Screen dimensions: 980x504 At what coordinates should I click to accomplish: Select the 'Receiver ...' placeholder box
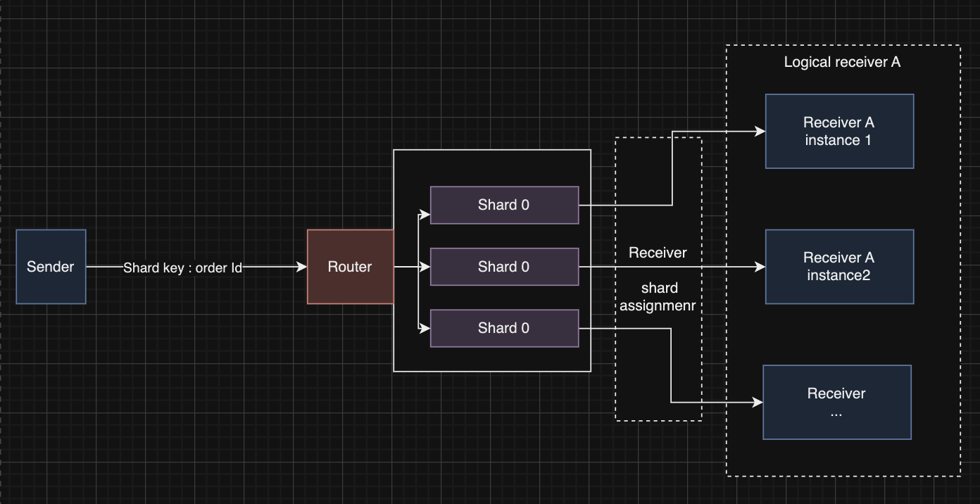[837, 402]
